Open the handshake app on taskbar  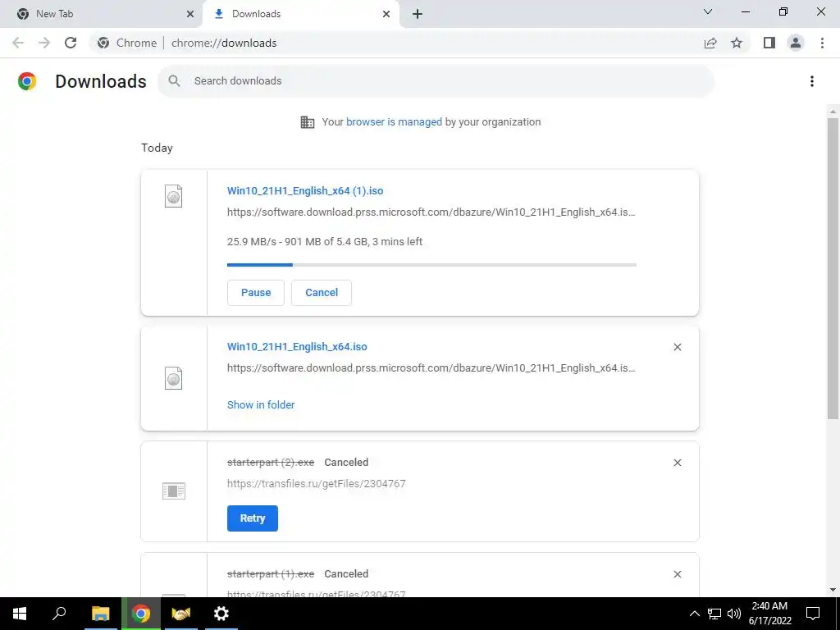click(181, 614)
